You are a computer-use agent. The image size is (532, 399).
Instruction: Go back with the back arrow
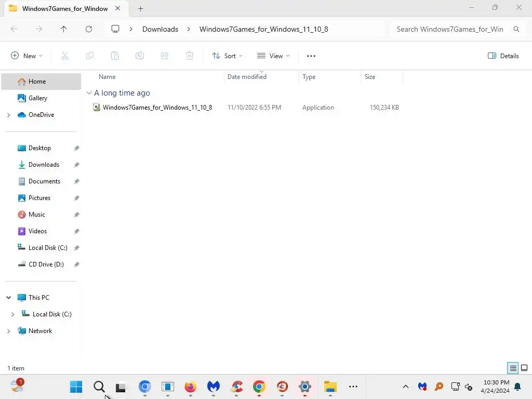coord(14,29)
